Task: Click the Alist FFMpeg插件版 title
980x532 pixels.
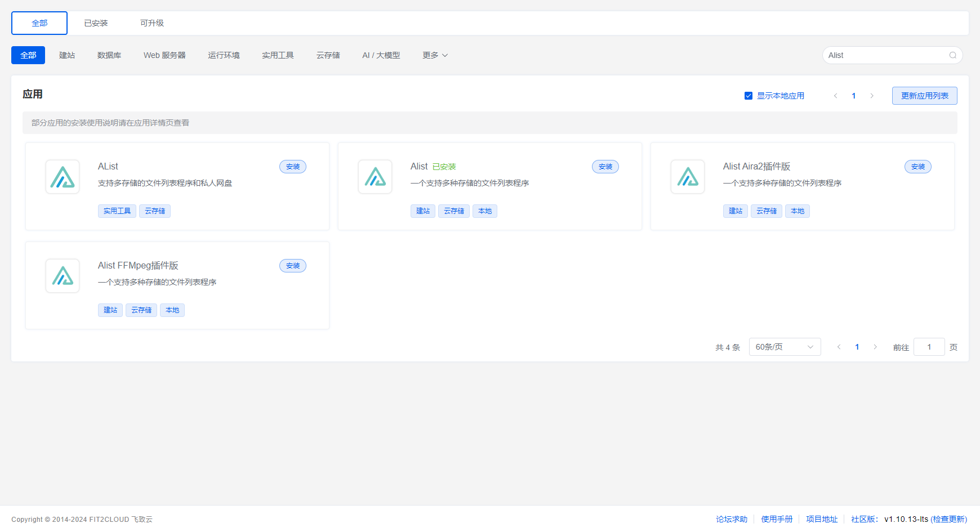Action: click(x=138, y=266)
